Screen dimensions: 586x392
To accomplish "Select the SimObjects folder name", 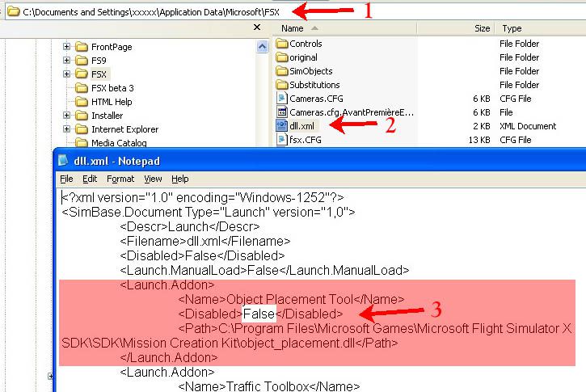I will [x=310, y=71].
